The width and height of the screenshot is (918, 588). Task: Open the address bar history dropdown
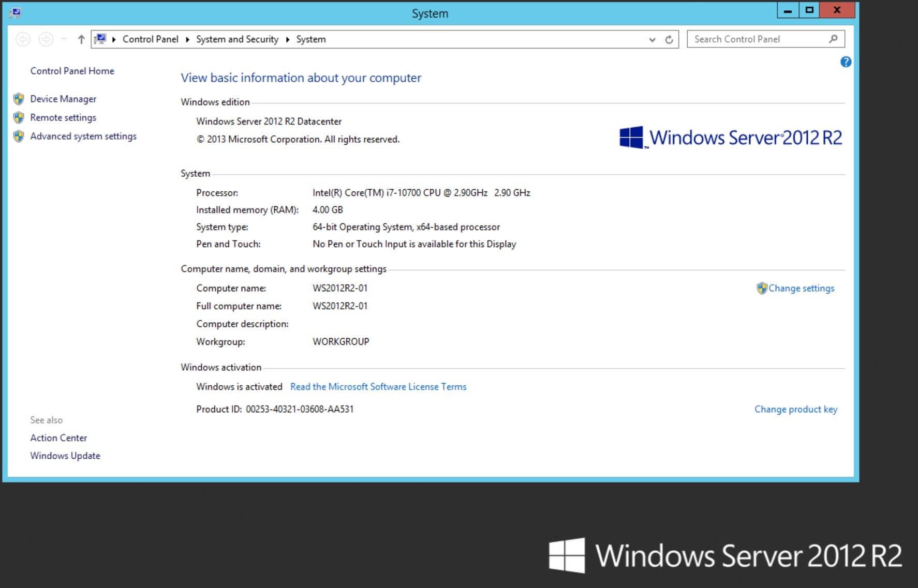click(652, 39)
